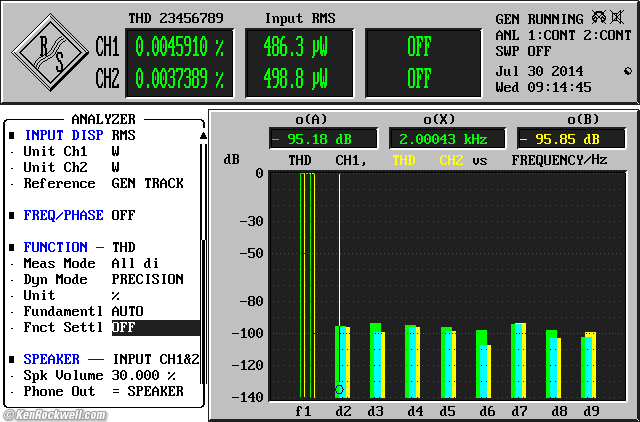
Task: Change Unit Ch2 value W
Action: click(116, 167)
